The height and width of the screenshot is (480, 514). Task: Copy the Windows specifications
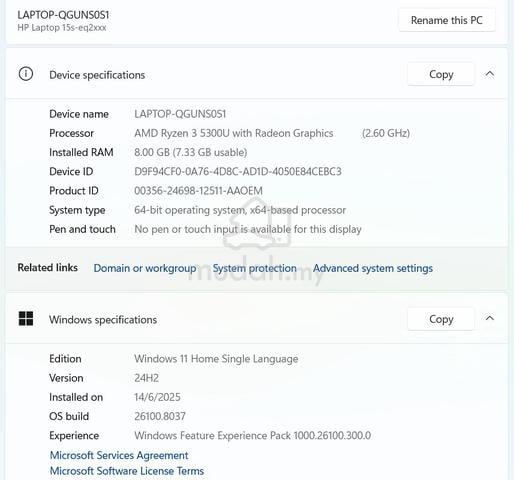tap(441, 319)
